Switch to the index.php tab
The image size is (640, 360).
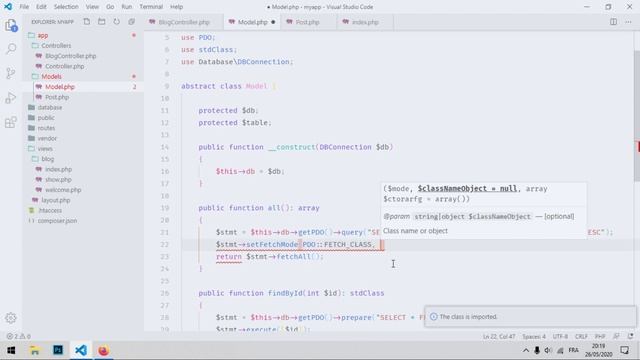pyautogui.click(x=365, y=22)
